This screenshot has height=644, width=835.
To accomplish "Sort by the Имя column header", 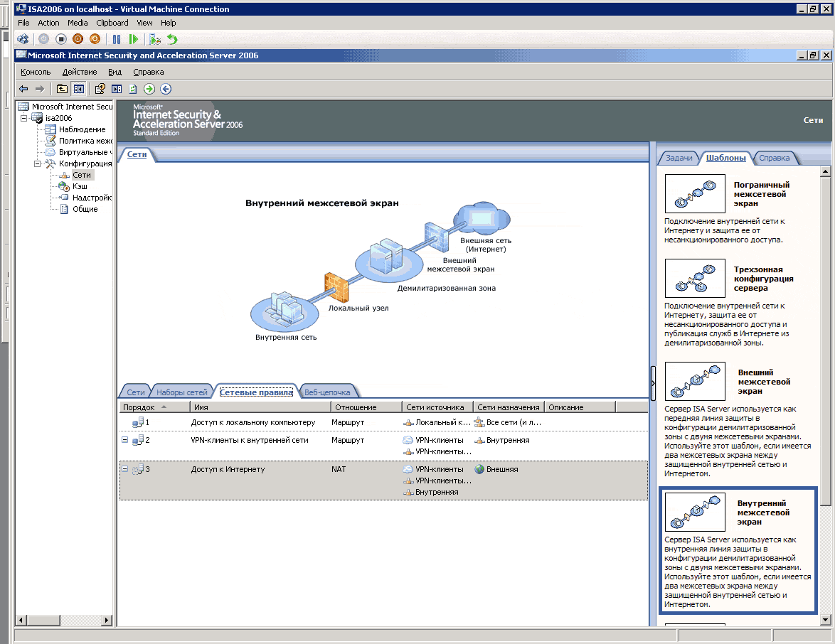I will click(x=260, y=407).
